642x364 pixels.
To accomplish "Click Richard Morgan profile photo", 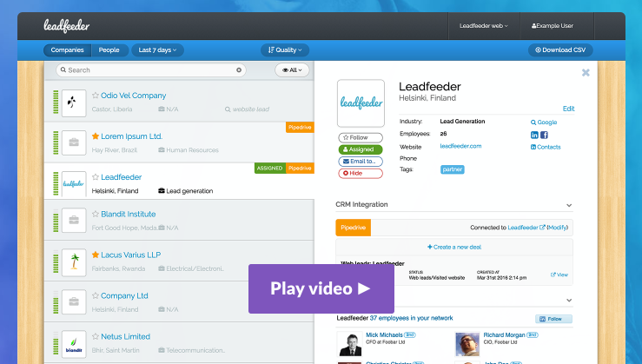I will click(467, 344).
